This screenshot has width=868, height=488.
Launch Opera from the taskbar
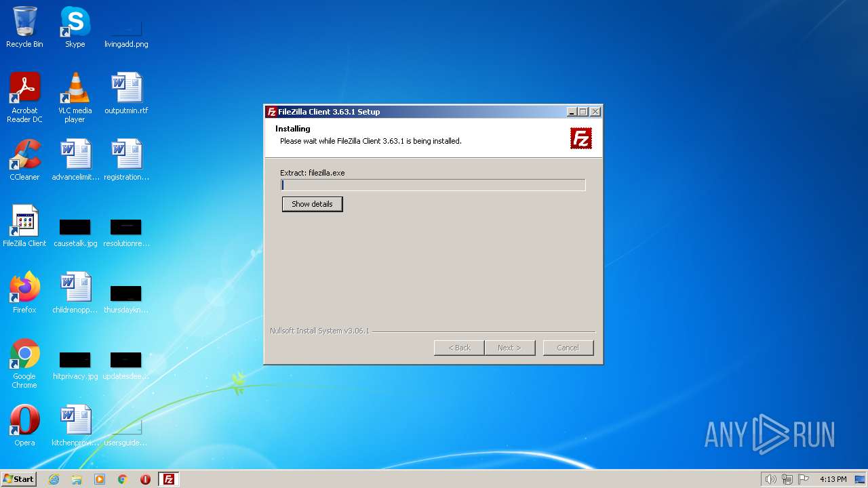145,479
